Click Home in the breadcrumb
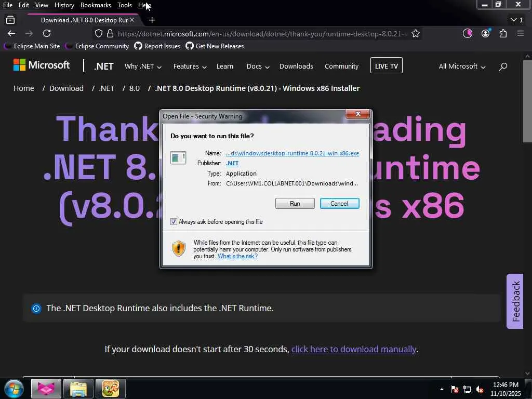 24,88
